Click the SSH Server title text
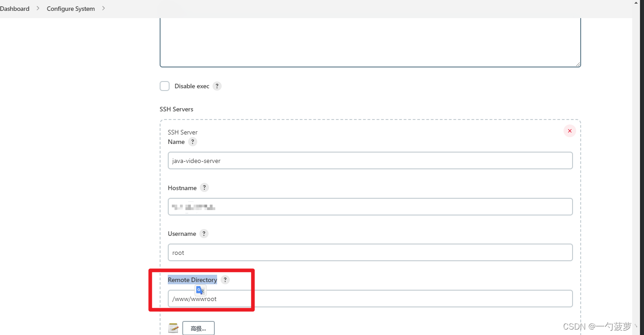Viewport: 644px width, 335px height. [183, 132]
